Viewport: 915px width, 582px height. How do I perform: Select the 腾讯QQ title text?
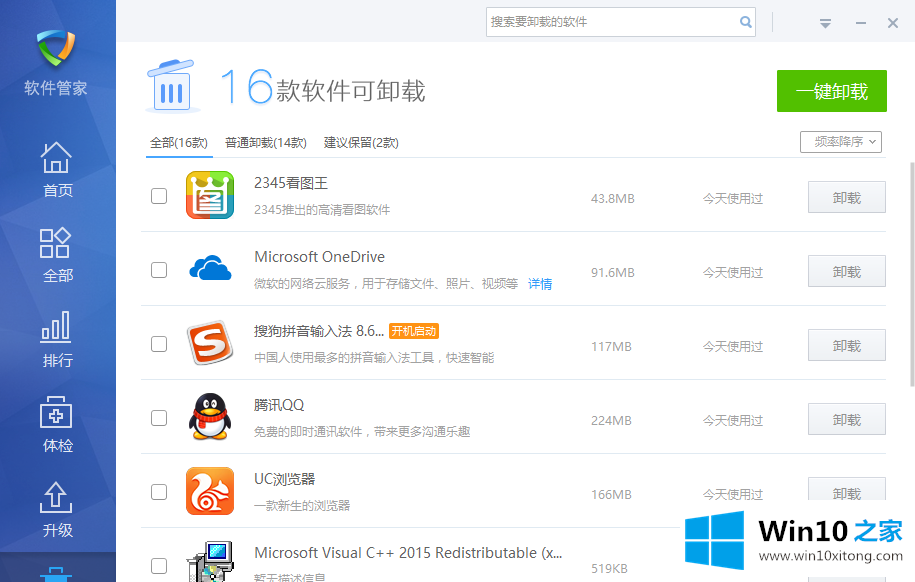pyautogui.click(x=279, y=405)
